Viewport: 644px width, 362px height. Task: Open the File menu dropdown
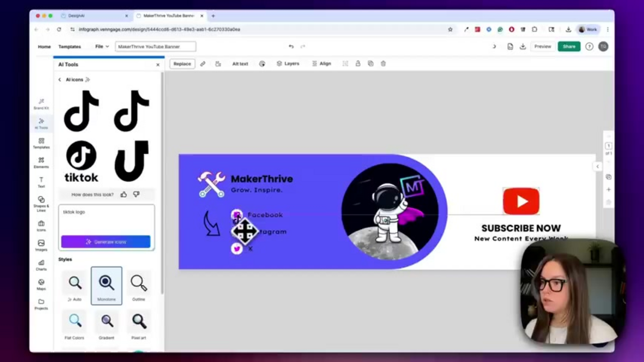100,46
